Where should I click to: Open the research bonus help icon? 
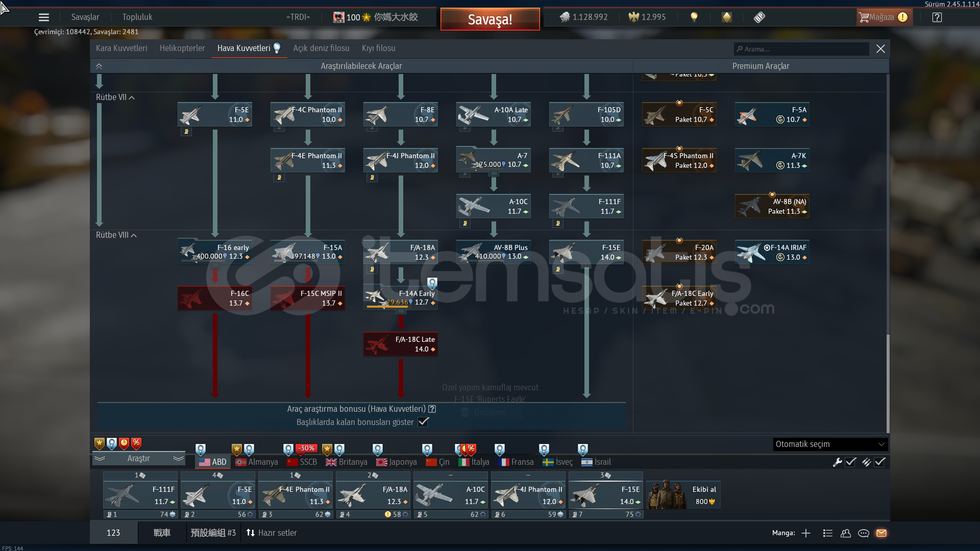432,409
